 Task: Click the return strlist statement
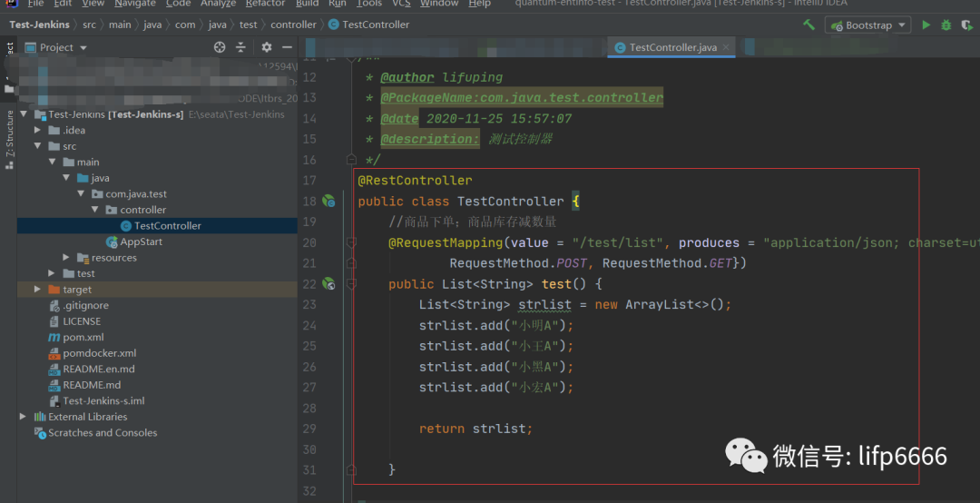[x=475, y=429]
